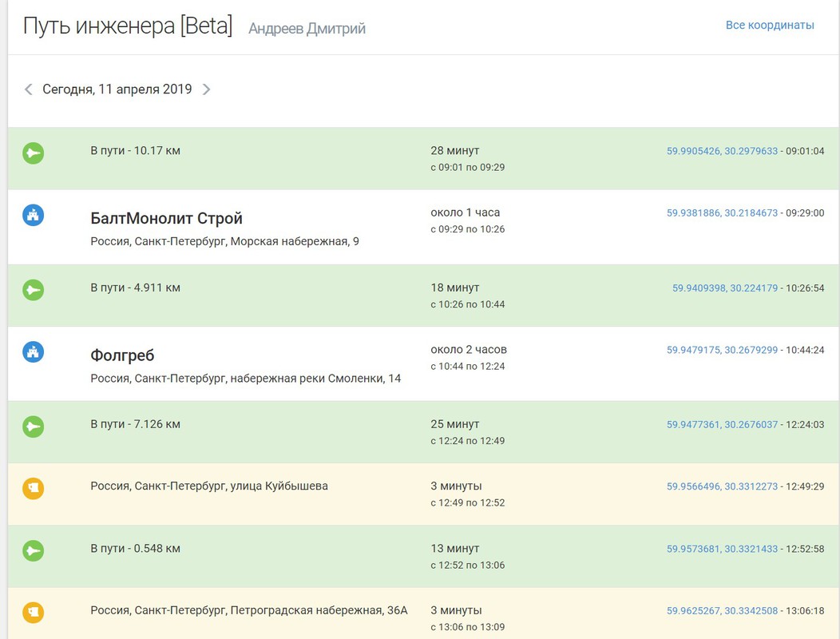Click the duration 28 минут
This screenshot has height=639, width=840.
(455, 151)
